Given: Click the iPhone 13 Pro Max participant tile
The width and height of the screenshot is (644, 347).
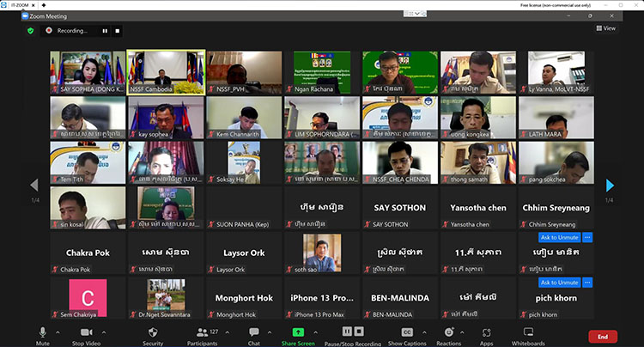Looking at the screenshot, I should 322,298.
